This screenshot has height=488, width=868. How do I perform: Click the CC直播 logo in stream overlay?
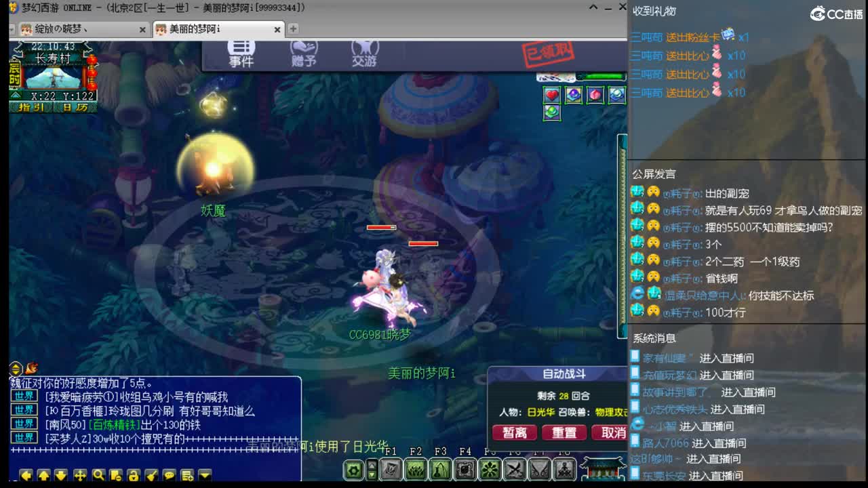[x=837, y=14]
